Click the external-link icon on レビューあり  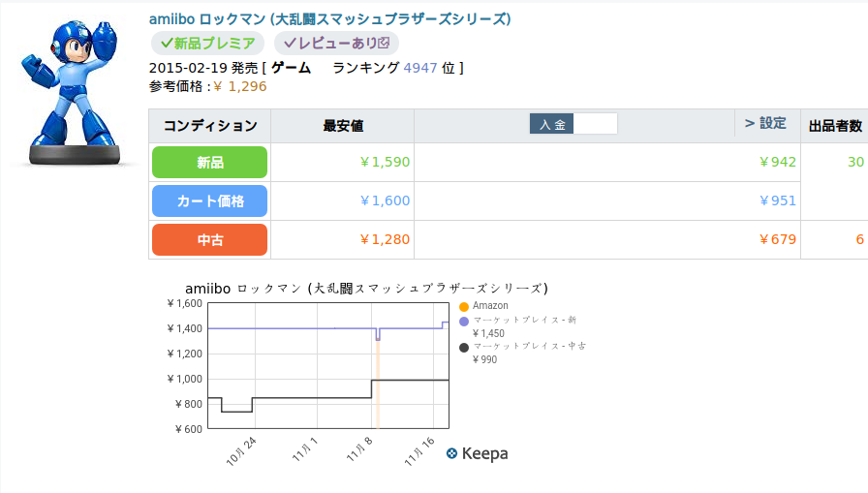point(385,44)
